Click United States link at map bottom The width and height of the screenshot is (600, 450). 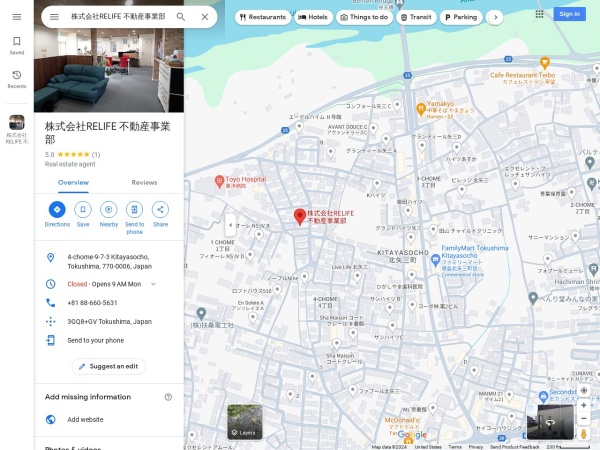tap(428, 447)
